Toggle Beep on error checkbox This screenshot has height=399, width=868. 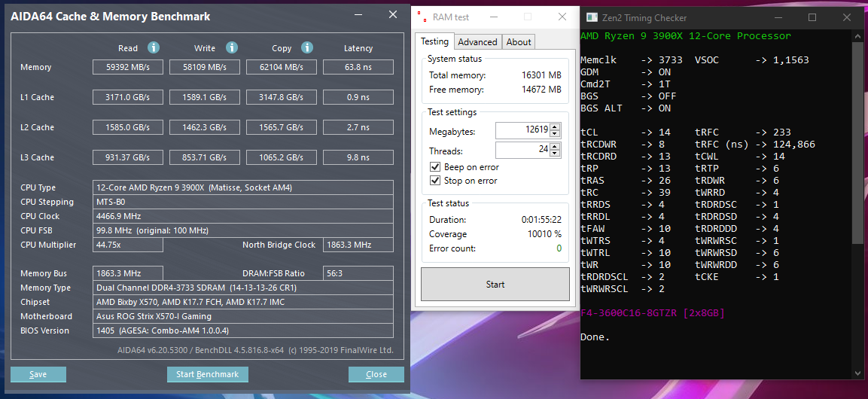pos(435,167)
